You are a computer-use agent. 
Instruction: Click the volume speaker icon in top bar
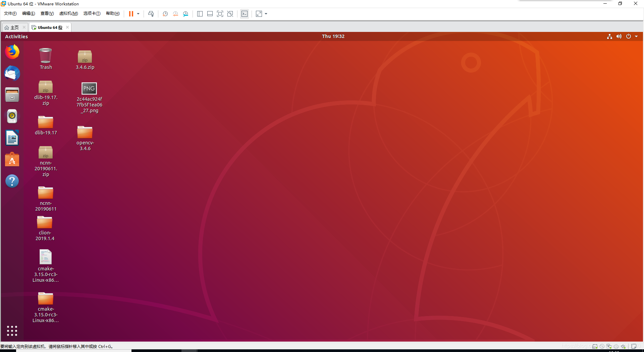tap(619, 36)
